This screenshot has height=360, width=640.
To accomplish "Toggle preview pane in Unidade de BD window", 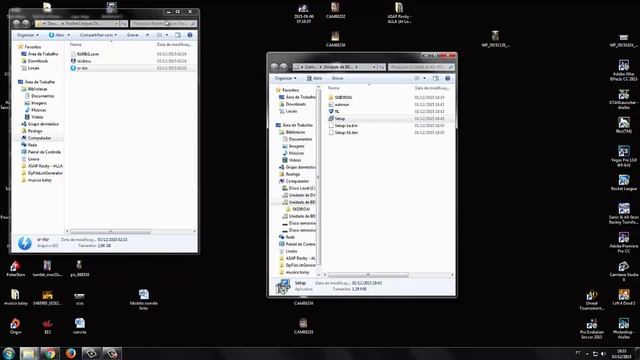I will 436,78.
